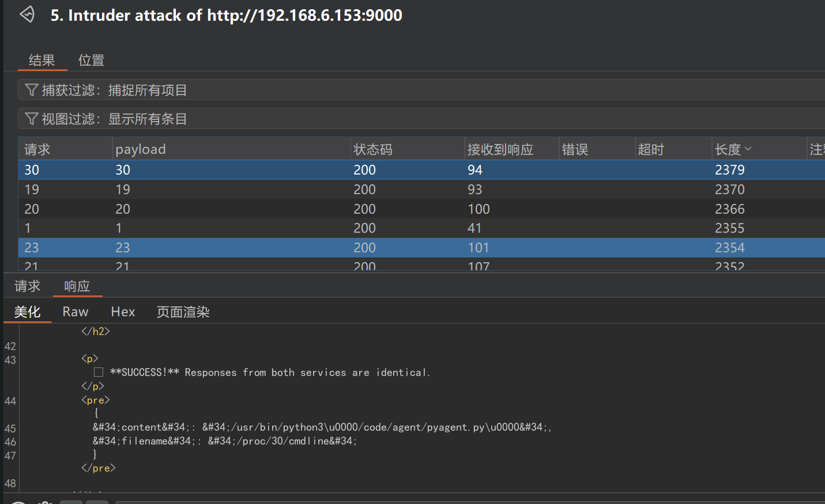Sort by the 状态码 (status code) column header
This screenshot has width=825, height=504.
372,149
